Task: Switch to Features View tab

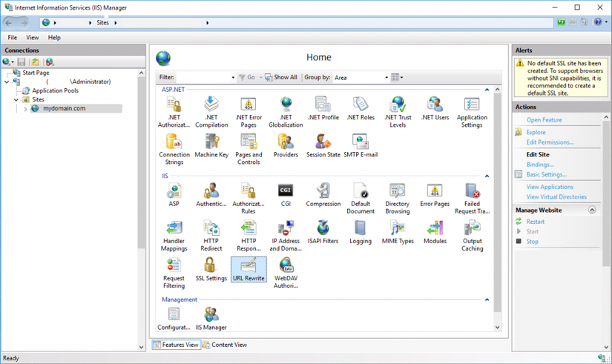Action: coord(176,345)
